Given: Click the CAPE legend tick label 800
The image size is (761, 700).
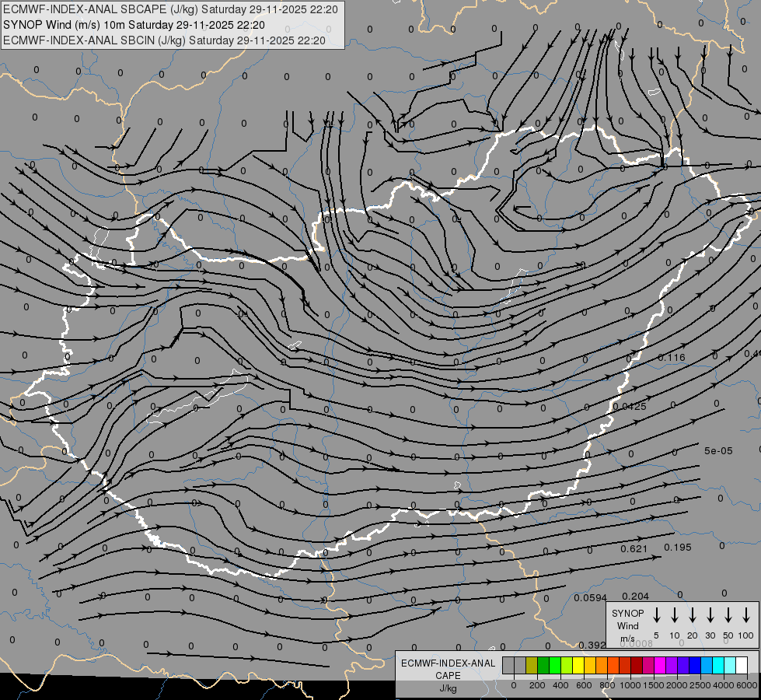Looking at the screenshot, I should tap(607, 685).
